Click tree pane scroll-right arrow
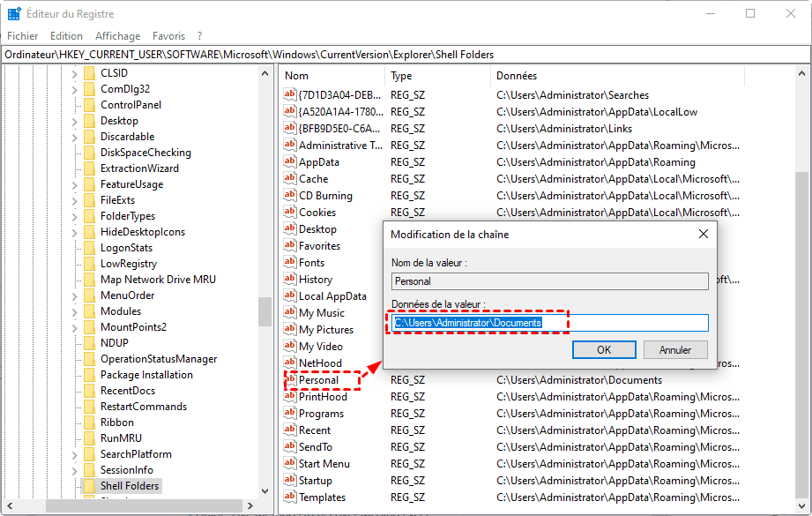Image resolution: width=812 pixels, height=516 pixels. tap(250, 505)
